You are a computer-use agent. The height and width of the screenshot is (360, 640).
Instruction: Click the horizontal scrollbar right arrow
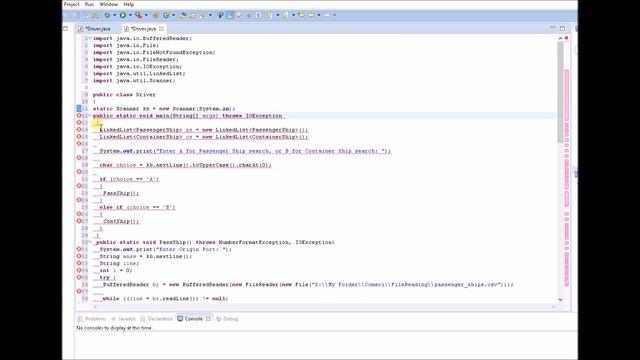[x=553, y=307]
